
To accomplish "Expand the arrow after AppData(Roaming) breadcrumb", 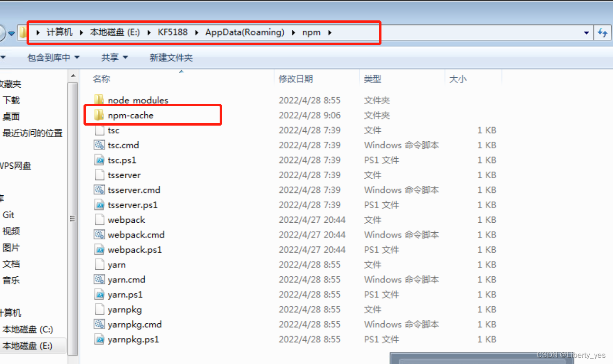I will 293,33.
